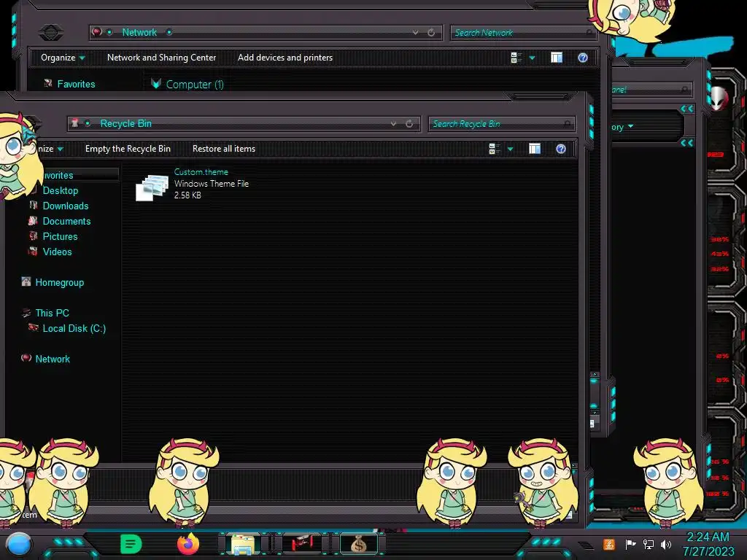Change view icon in Network window
Viewport: 747px width, 560px height.
(516, 58)
